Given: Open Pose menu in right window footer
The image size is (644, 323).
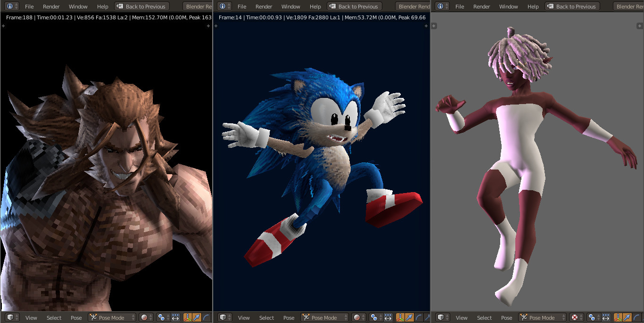Looking at the screenshot, I should point(507,318).
